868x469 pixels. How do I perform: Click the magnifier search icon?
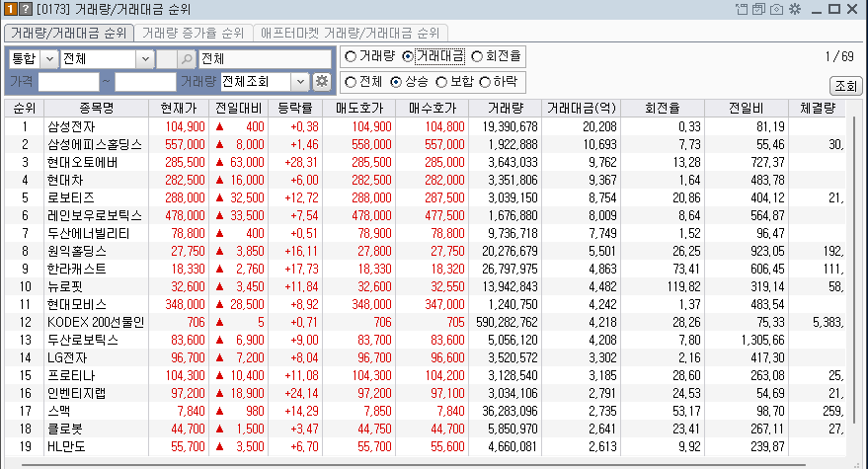[x=187, y=58]
